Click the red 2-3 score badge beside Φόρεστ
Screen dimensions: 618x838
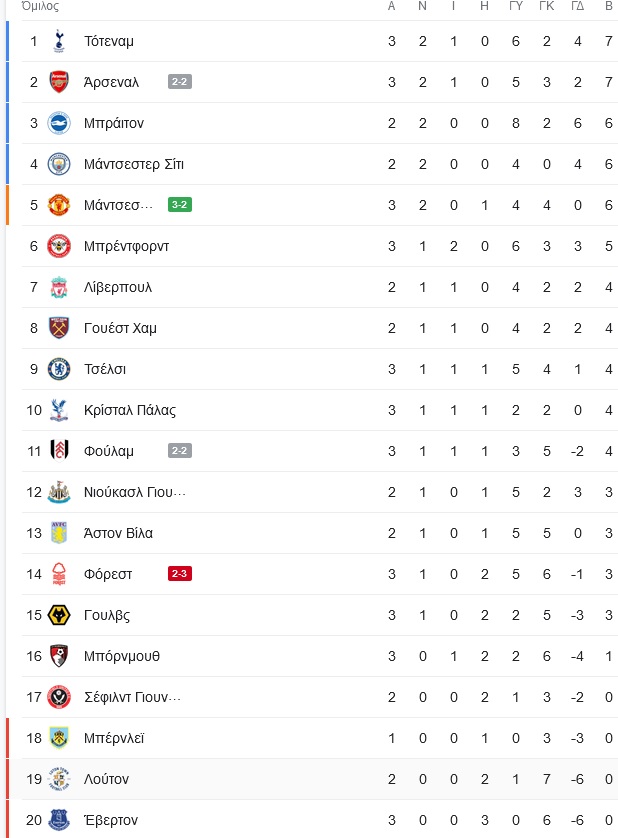180,574
